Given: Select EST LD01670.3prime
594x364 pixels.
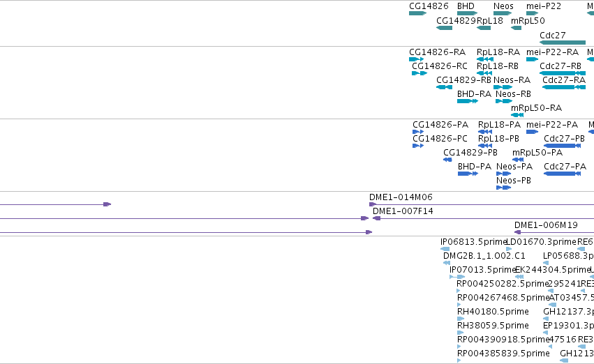Looking at the screenshot, I should point(509,249).
